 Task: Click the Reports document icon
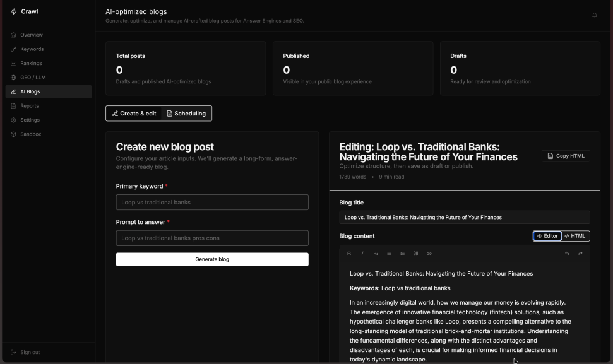[13, 106]
